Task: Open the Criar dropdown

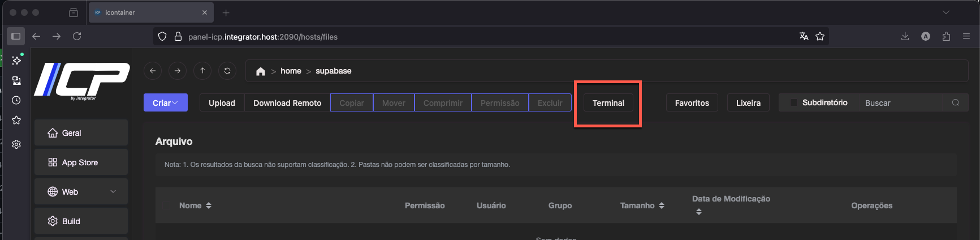Action: 166,102
